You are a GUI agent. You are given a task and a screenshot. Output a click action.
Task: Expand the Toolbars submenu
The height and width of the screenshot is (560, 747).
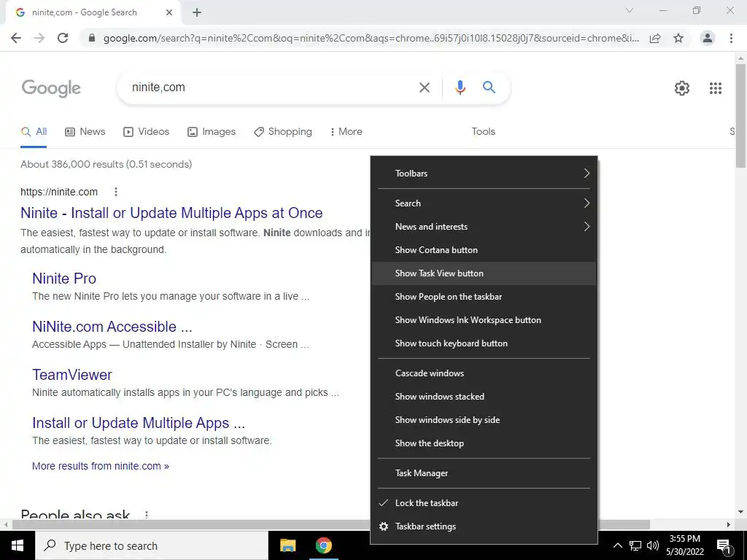click(484, 174)
